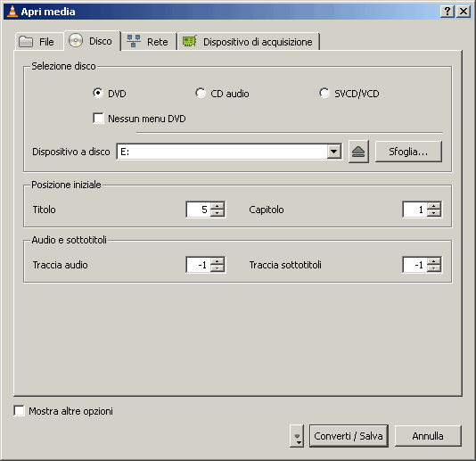This screenshot has height=461, width=476.
Task: Click the Sfoglia... button
Action: click(408, 152)
